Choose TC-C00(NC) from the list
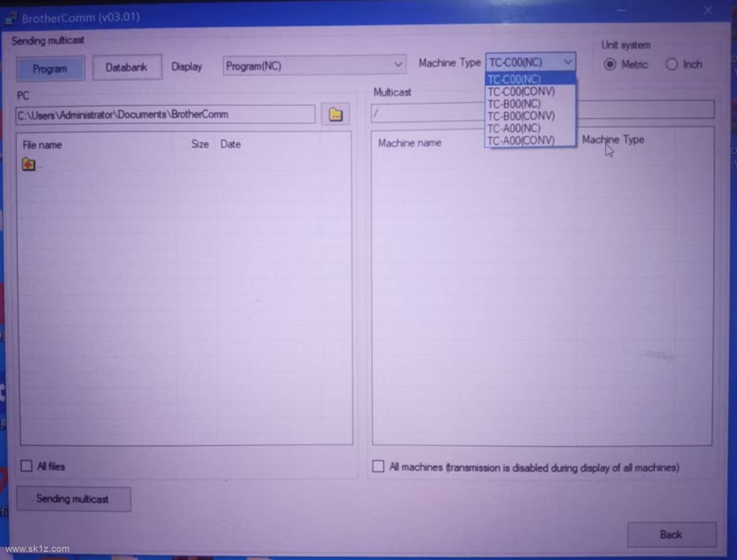The width and height of the screenshot is (737, 560). click(530, 79)
